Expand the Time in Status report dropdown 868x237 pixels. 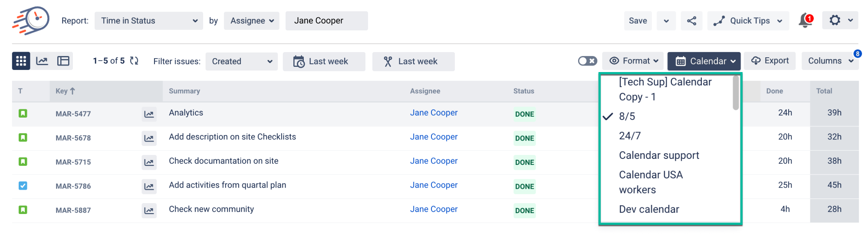click(x=149, y=21)
